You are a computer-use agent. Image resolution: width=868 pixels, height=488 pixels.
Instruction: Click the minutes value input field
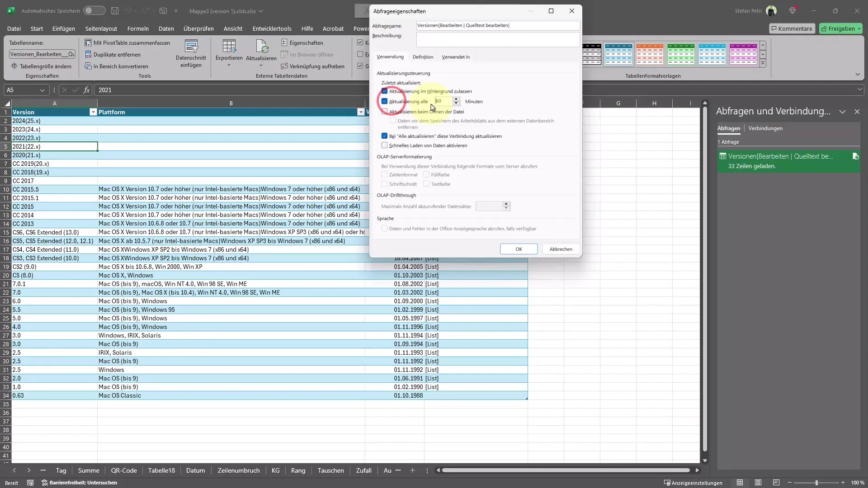[443, 101]
